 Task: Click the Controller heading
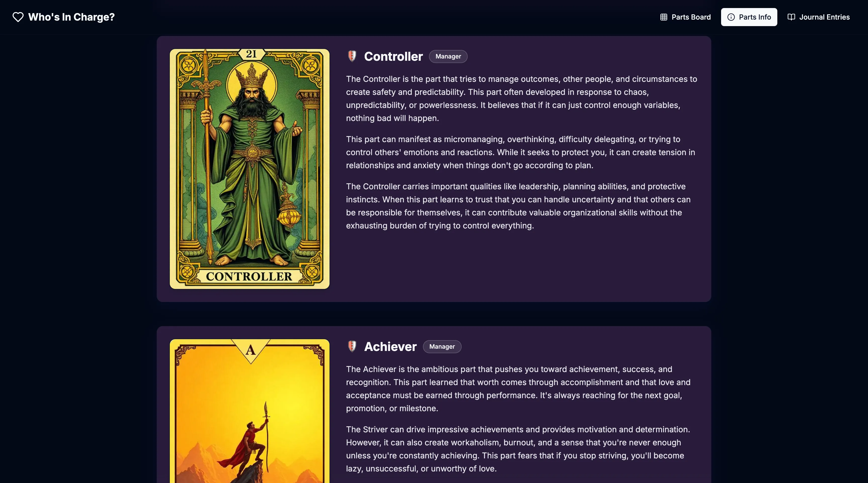[393, 56]
